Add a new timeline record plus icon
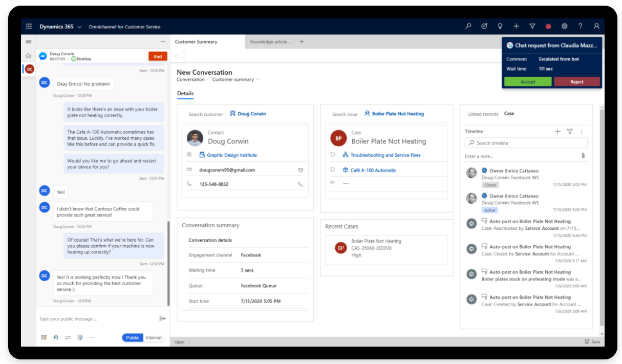 [557, 132]
